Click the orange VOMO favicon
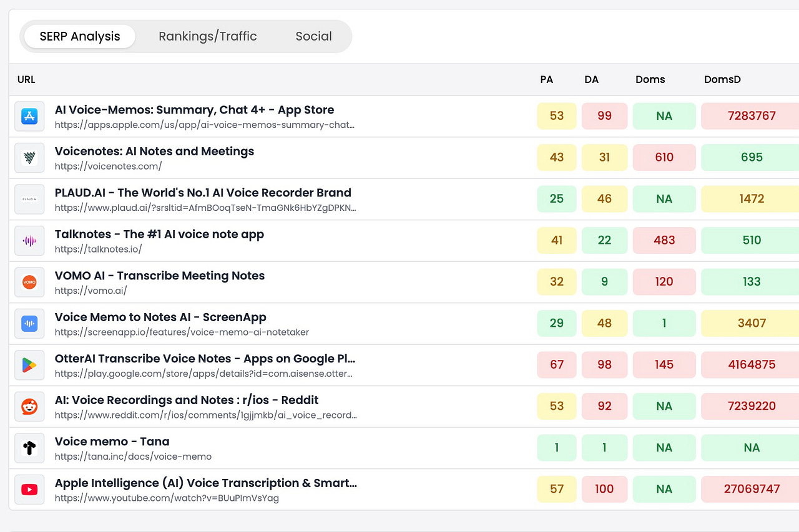Viewport: 799px width, 532px height. pos(29,282)
